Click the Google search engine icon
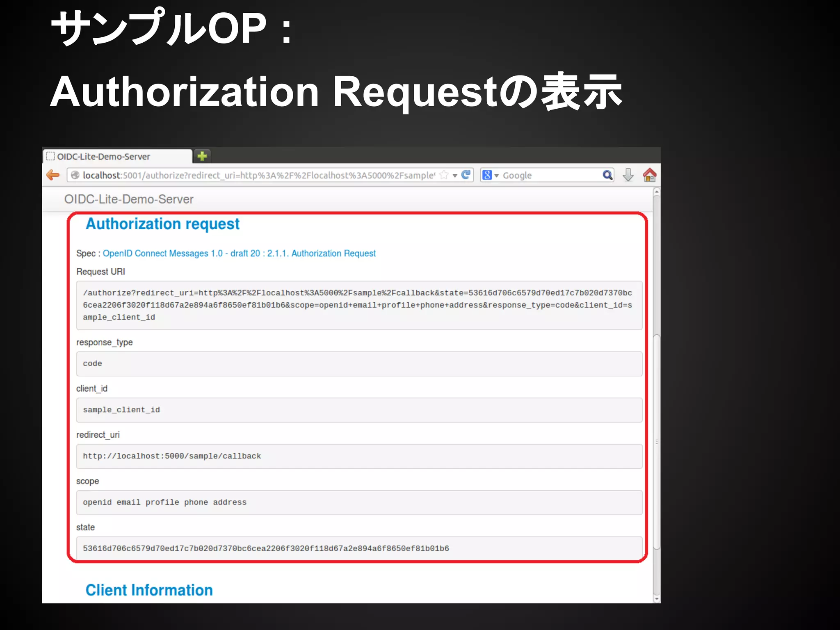 487,175
